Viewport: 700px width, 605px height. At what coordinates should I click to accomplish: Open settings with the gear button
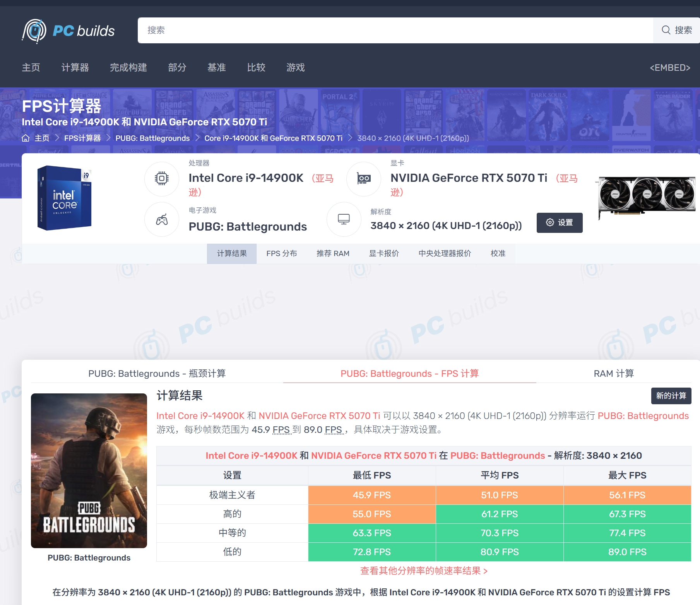[x=559, y=222]
